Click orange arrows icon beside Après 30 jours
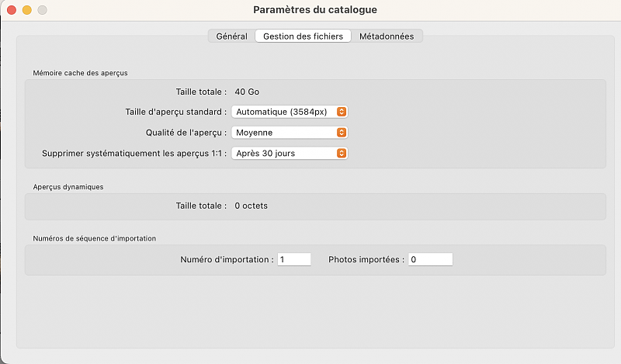This screenshot has height=364, width=621. click(x=342, y=154)
